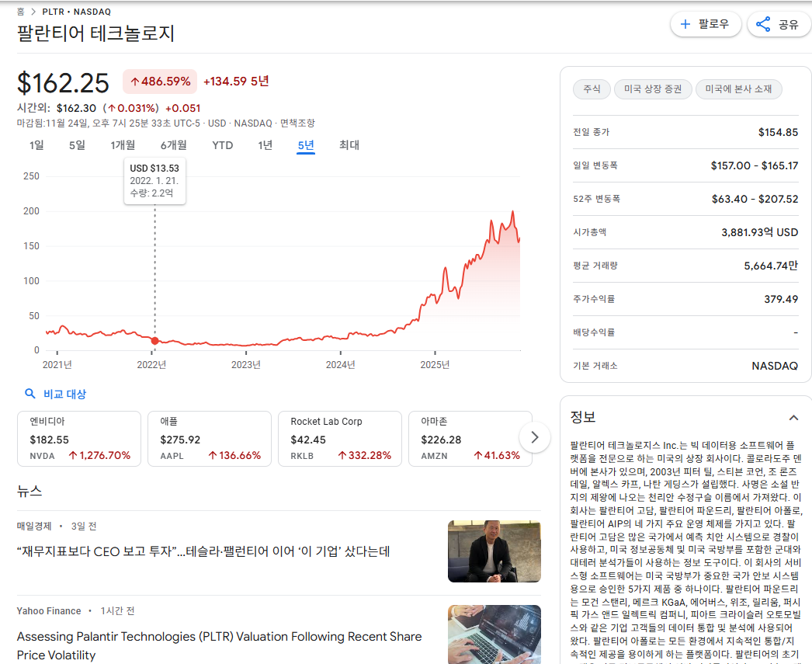
Task: Click the 주식 tag chip
Action: click(592, 89)
